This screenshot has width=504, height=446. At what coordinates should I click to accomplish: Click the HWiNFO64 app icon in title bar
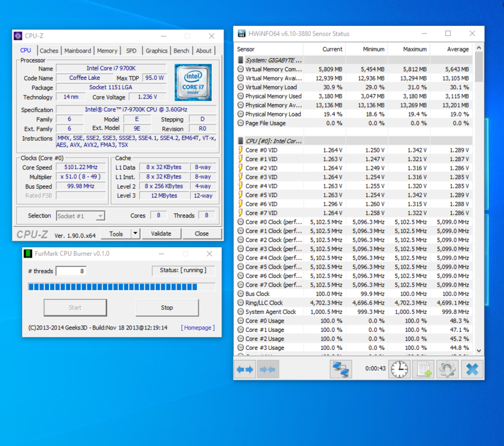241,33
